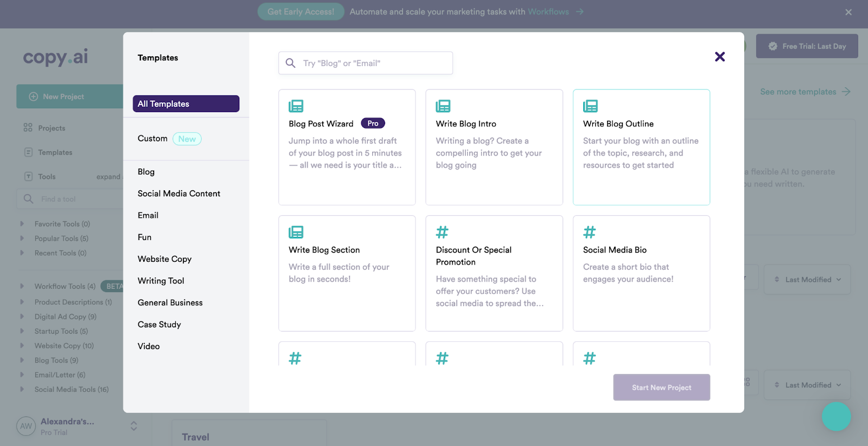Click See more templates link
Screen dimensions: 868x446
805,92
